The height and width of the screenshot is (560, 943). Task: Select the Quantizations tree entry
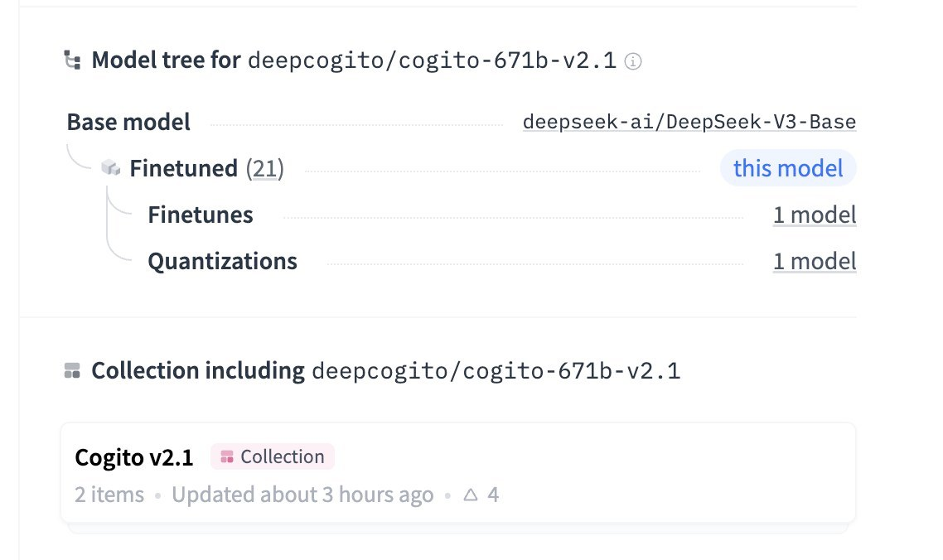click(x=222, y=262)
